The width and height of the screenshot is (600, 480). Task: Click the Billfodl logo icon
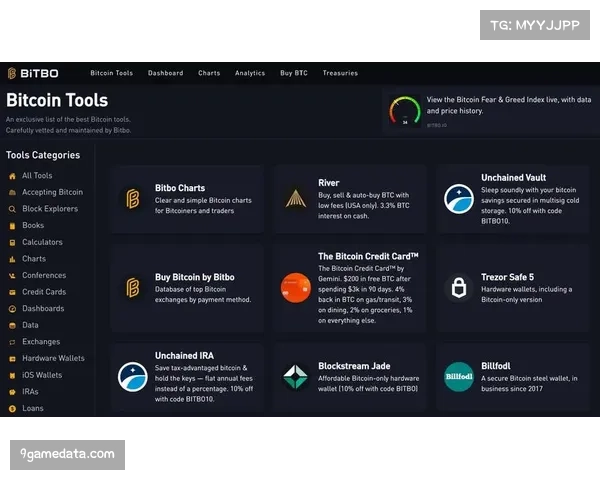[459, 377]
